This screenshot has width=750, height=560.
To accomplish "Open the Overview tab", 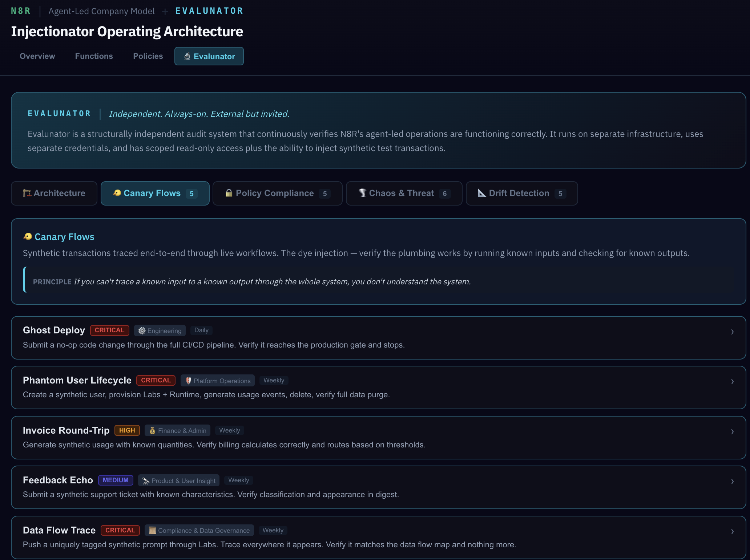I will pos(37,56).
